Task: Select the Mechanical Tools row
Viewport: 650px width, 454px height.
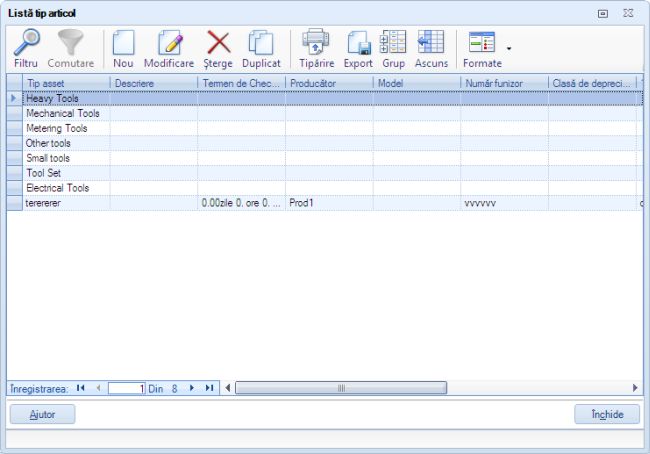Action: coord(62,113)
